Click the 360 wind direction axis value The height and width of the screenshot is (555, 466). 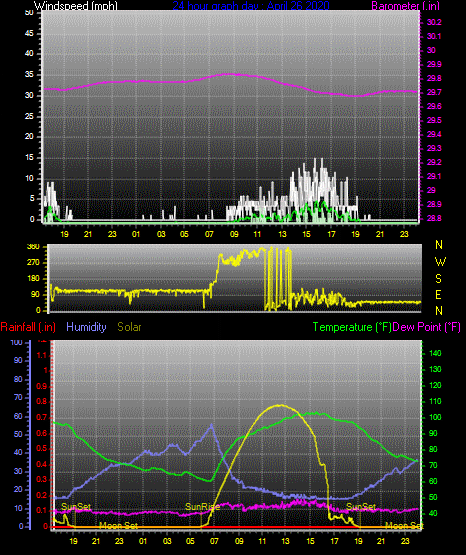tap(33, 247)
